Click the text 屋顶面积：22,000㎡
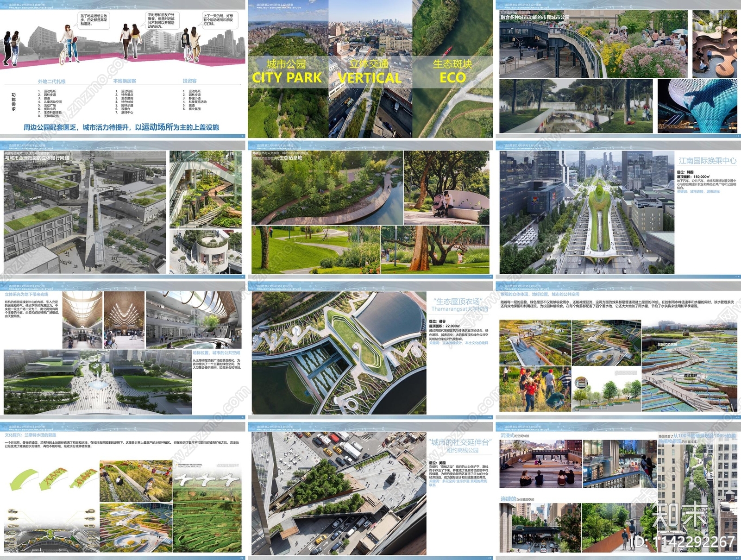 click(x=445, y=326)
